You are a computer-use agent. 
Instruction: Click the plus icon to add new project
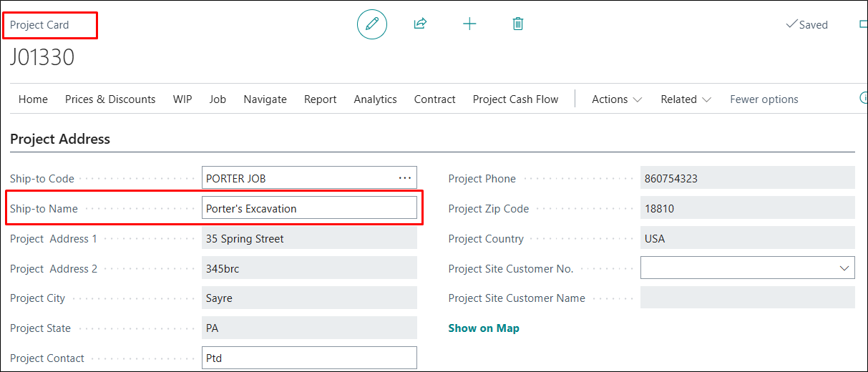[x=469, y=24]
